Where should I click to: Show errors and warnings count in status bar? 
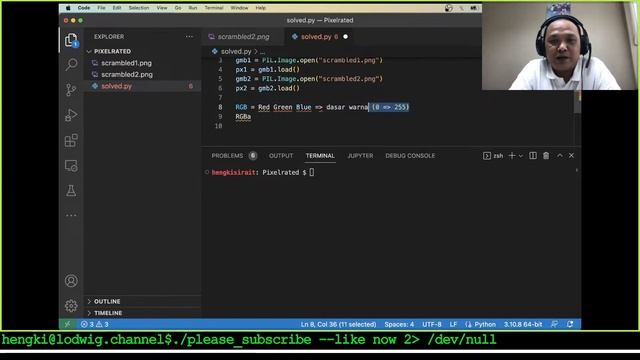[x=95, y=324]
